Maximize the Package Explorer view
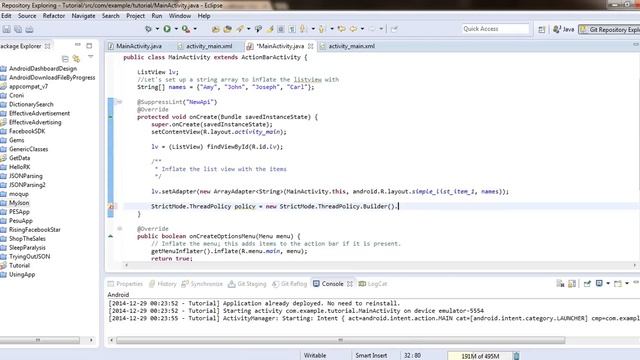640x360 pixels. coord(89,46)
